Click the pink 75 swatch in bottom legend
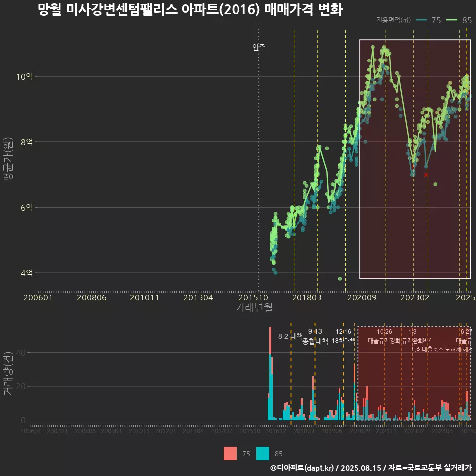476x476 pixels. tap(230, 454)
